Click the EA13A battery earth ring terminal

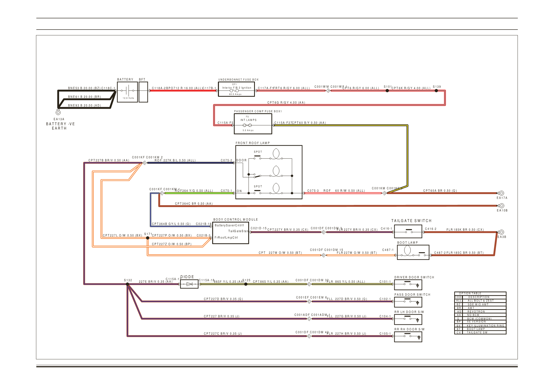coord(58,112)
